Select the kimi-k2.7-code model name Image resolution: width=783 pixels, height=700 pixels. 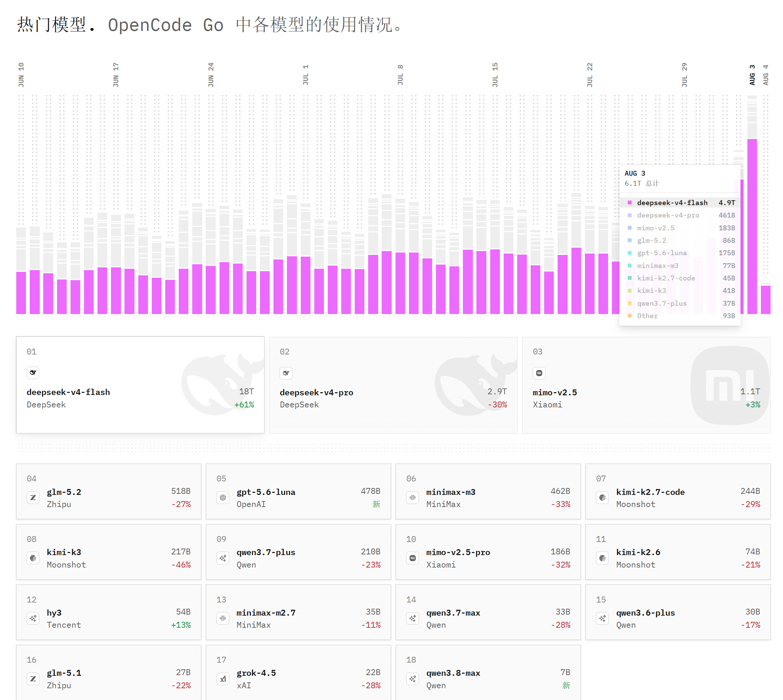(650, 492)
